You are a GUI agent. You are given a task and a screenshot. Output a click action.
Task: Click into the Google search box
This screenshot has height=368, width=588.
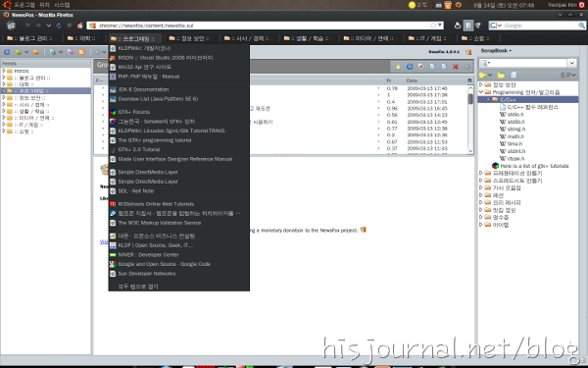click(x=540, y=26)
